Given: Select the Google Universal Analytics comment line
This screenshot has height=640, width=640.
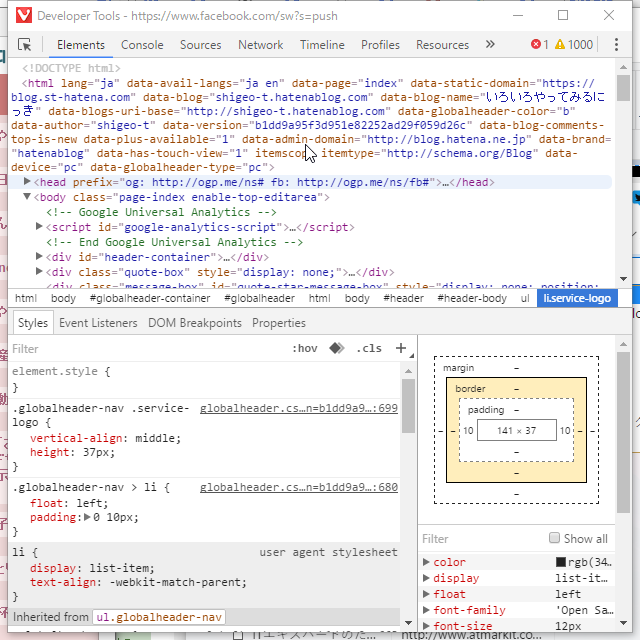Looking at the screenshot, I should (161, 212).
